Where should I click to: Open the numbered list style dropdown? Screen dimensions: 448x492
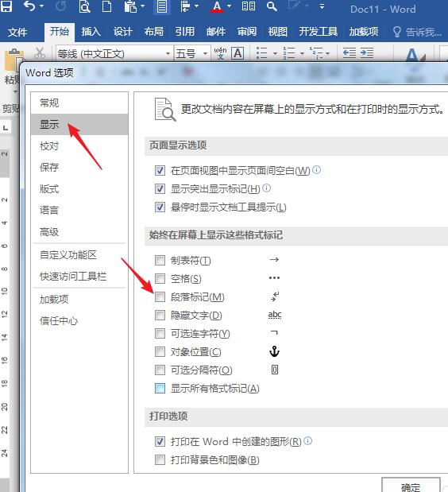[x=302, y=54]
